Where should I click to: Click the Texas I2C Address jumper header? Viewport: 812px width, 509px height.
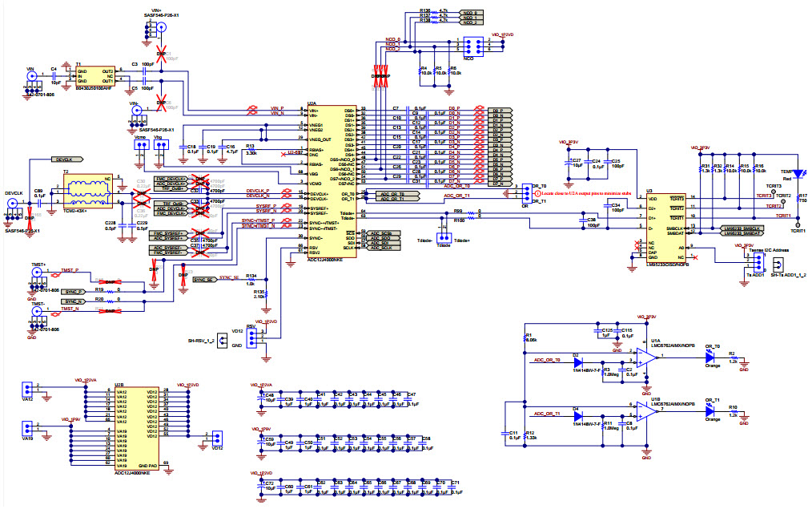coord(758,261)
